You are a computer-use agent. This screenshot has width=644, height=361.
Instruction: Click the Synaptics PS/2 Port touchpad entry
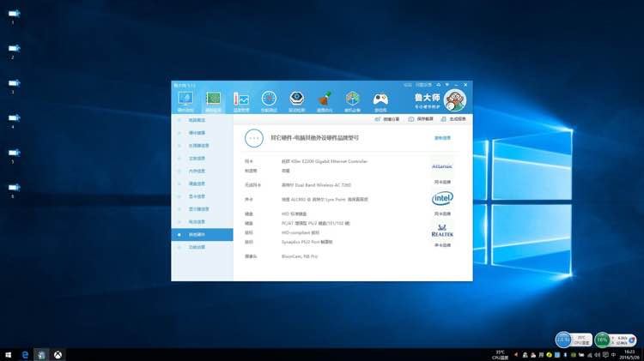coord(307,243)
